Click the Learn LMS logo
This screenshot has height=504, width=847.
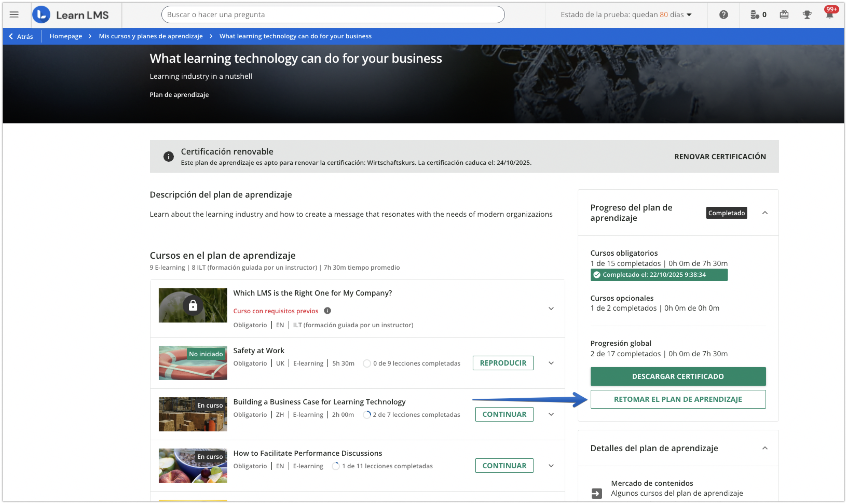point(71,15)
